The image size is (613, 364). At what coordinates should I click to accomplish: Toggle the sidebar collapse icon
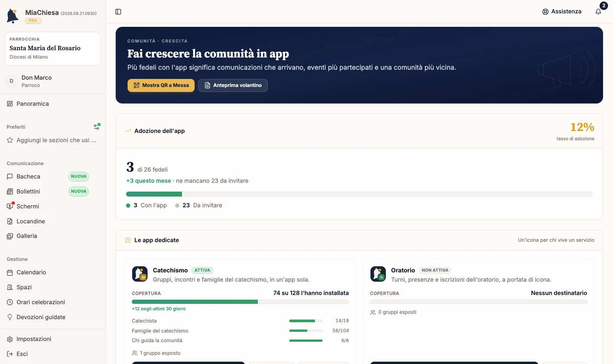click(x=118, y=12)
